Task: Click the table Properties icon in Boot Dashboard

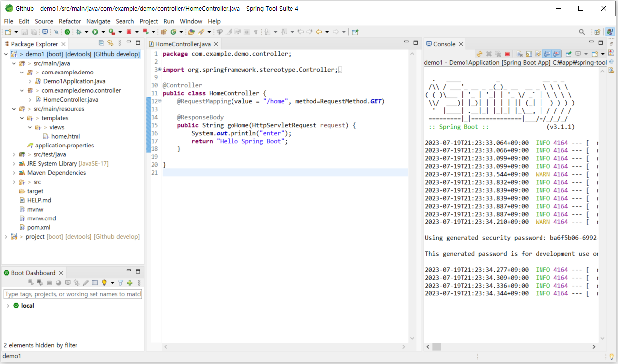Action: 95,283
